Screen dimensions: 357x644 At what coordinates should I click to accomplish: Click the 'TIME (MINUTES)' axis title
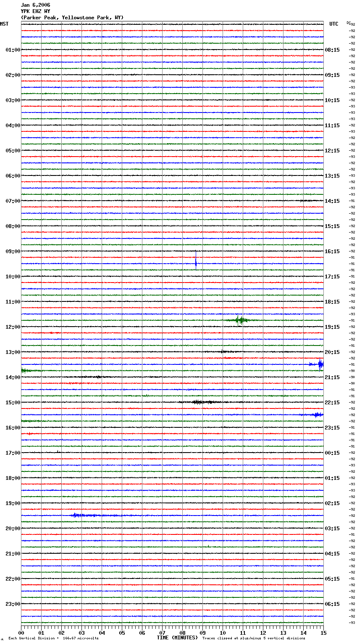177,638
